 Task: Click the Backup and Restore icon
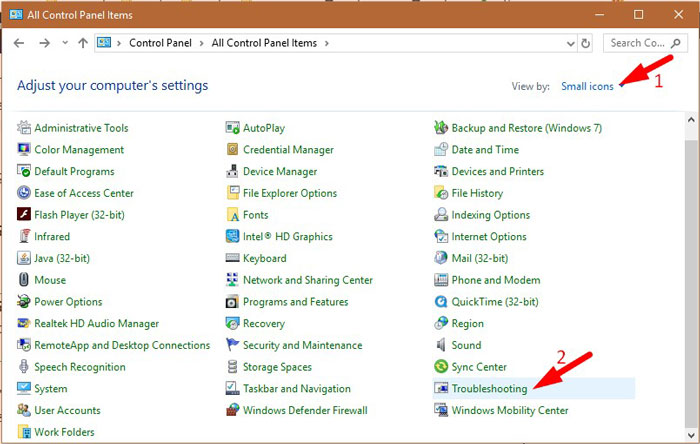(441, 128)
